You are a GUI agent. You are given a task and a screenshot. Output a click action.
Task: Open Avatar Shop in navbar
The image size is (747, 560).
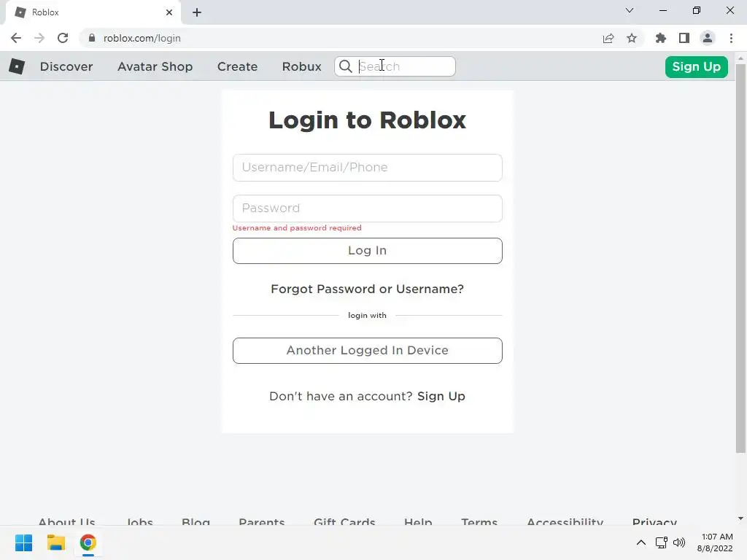tap(155, 66)
